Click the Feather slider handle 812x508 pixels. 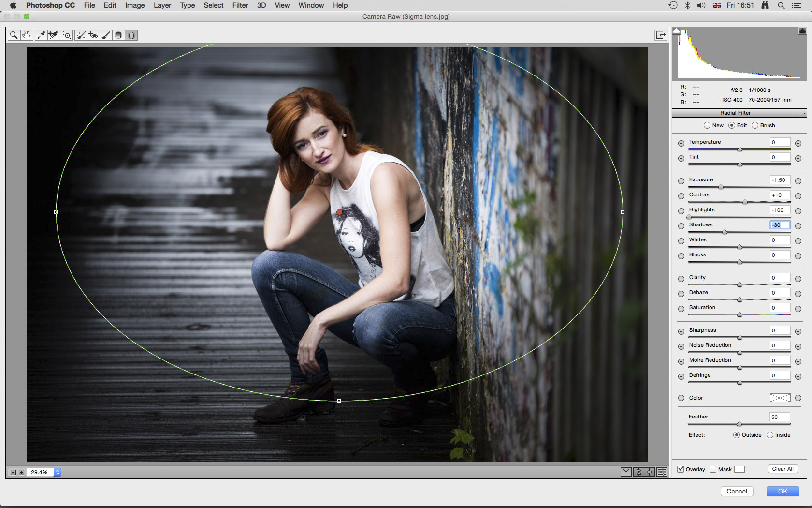[x=739, y=424]
